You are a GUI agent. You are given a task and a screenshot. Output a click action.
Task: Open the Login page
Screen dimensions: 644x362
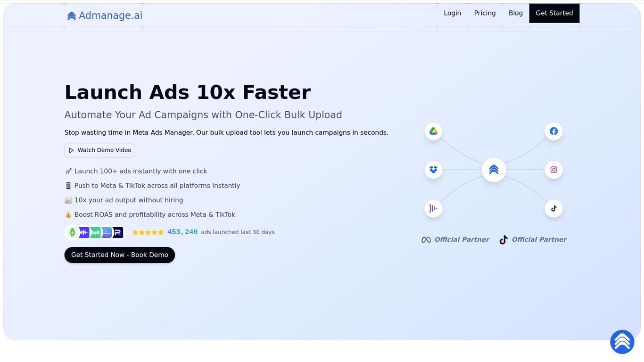[452, 13]
